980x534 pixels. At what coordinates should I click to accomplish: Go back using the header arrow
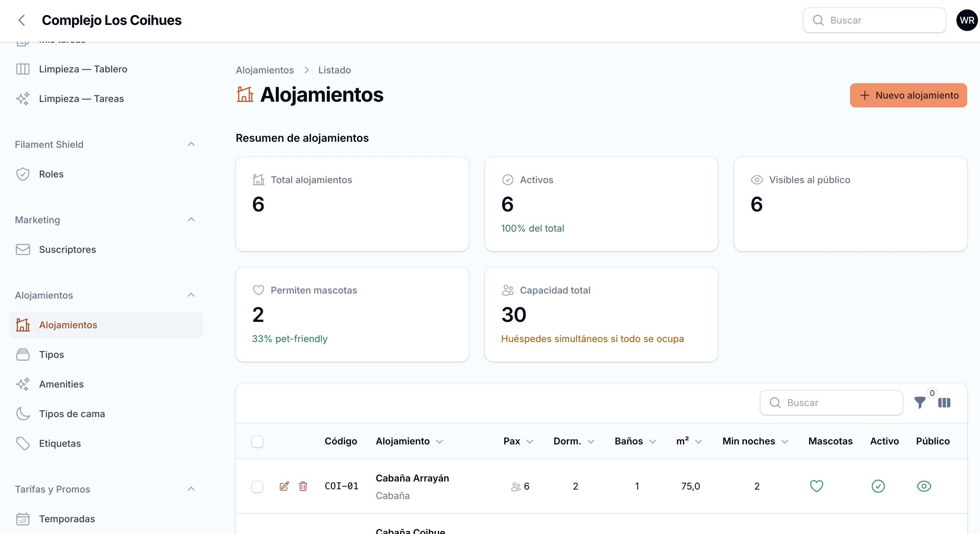(22, 20)
